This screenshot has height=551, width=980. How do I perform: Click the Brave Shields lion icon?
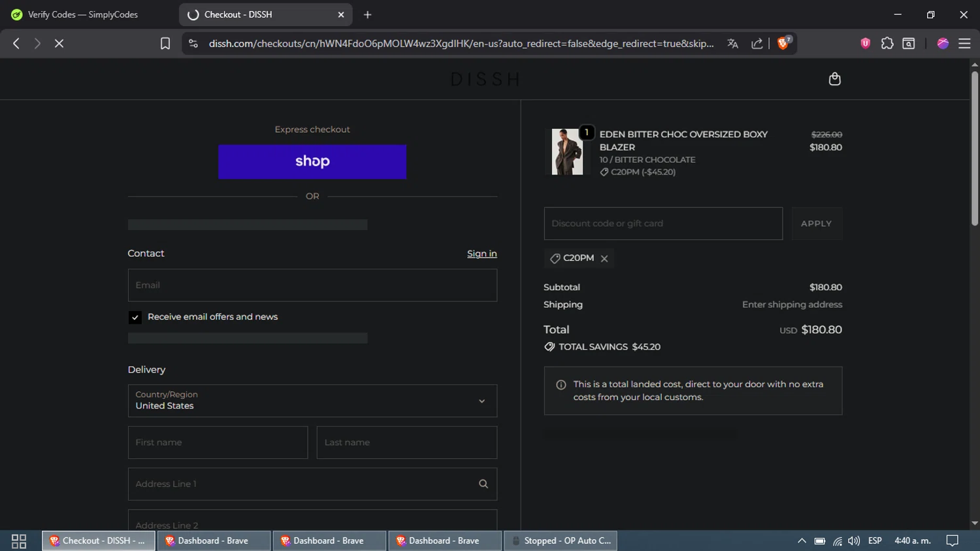tap(783, 43)
